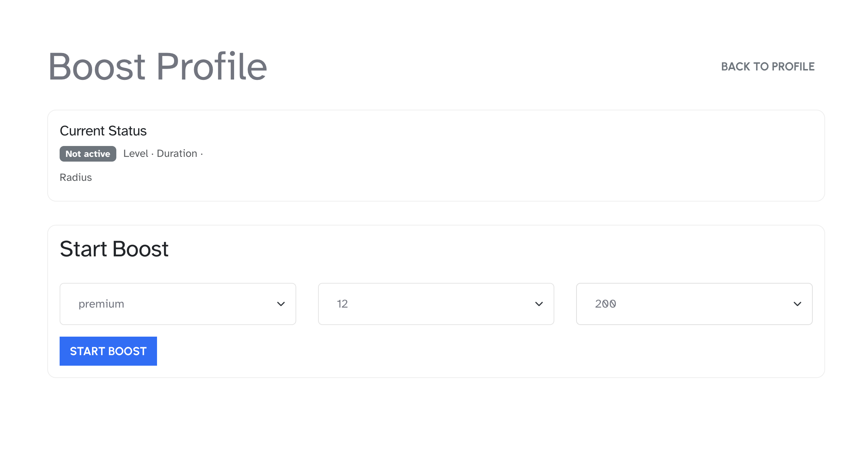Open the premium boost level dropdown

point(177,304)
